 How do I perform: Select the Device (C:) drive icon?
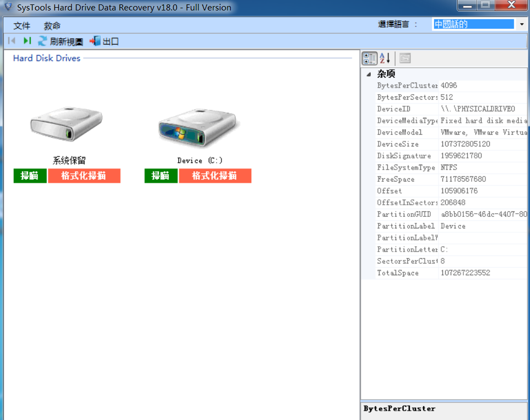[x=198, y=127]
